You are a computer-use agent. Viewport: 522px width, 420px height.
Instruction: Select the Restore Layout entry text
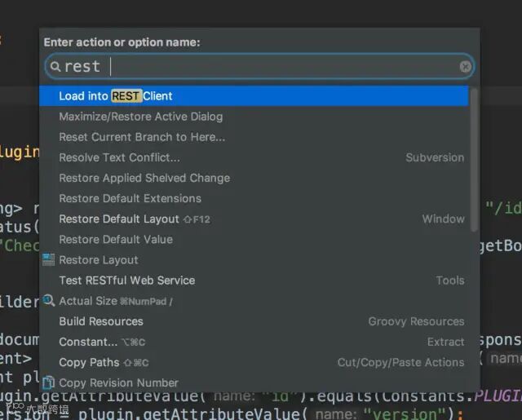click(99, 260)
